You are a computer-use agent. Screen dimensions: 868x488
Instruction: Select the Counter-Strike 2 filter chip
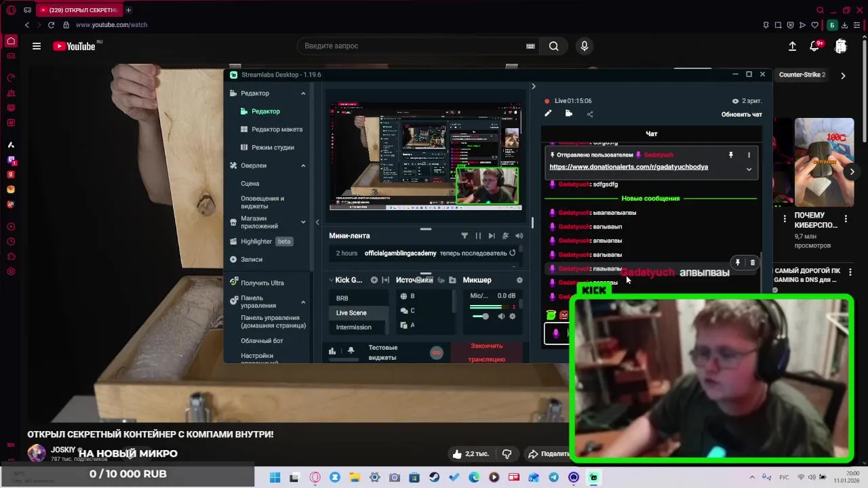(x=802, y=75)
